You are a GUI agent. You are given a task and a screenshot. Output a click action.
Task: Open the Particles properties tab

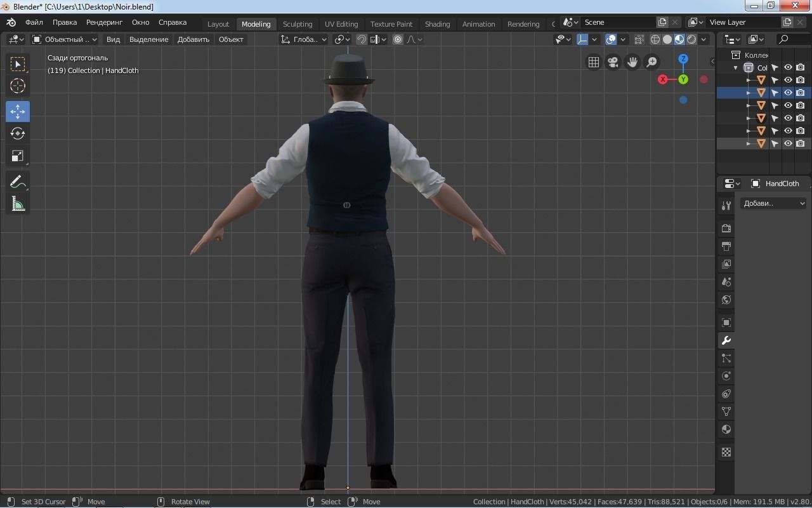pyautogui.click(x=726, y=358)
